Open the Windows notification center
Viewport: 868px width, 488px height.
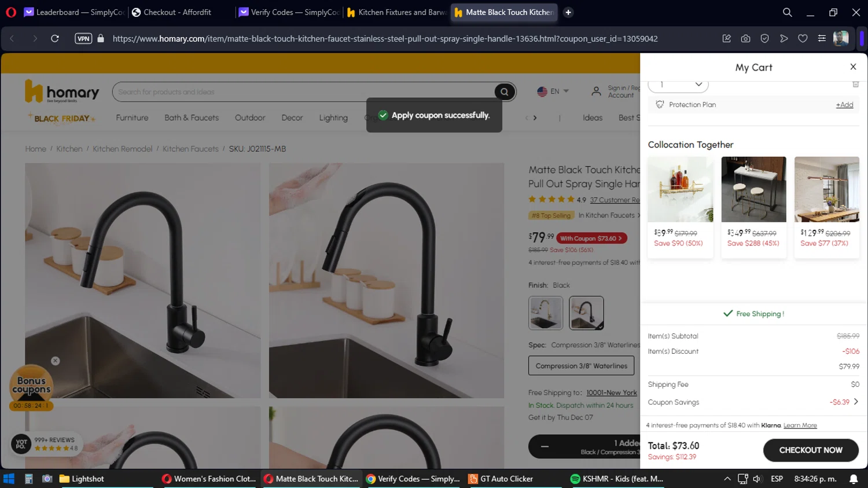tap(854, 479)
